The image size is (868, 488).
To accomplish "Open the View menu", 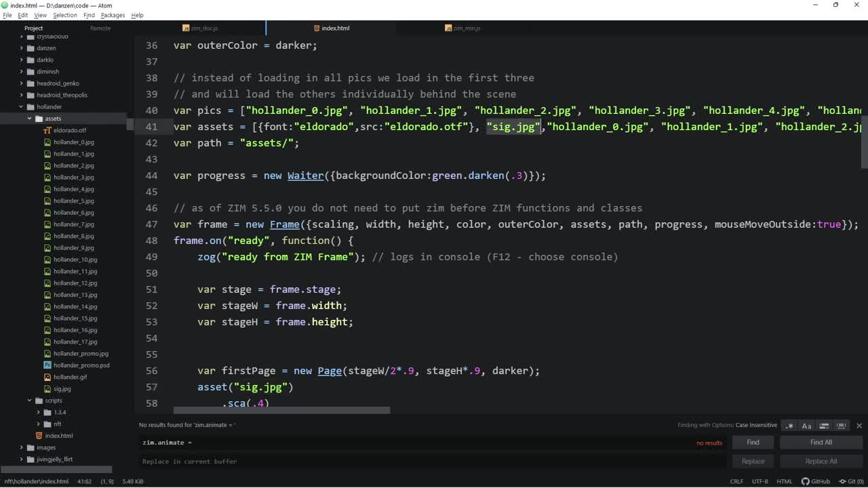I will pos(40,15).
